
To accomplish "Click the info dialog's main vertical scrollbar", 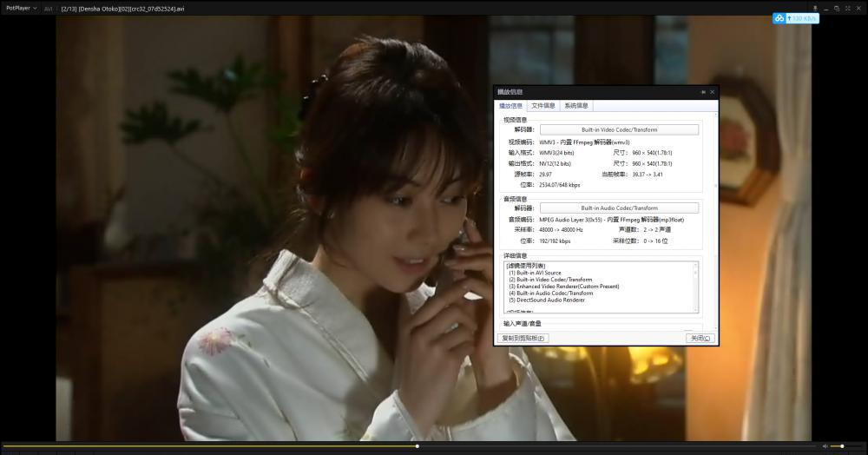I will (x=716, y=221).
